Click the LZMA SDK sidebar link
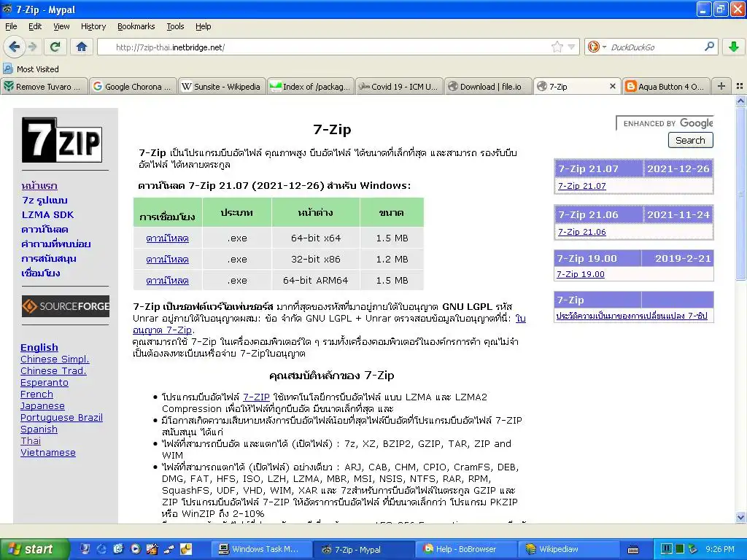Viewport: 747px width, 560px height. [x=47, y=215]
